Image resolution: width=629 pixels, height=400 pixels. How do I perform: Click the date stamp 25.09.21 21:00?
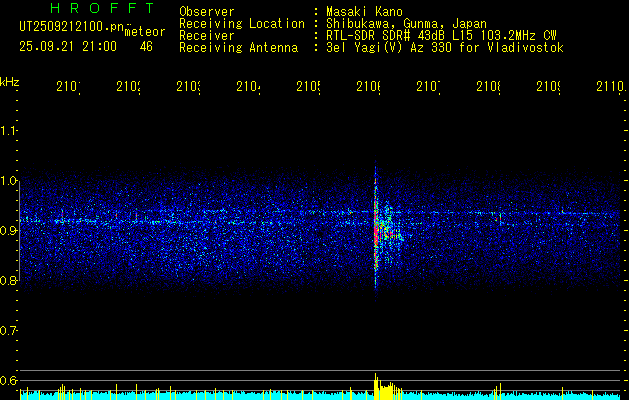point(68,47)
